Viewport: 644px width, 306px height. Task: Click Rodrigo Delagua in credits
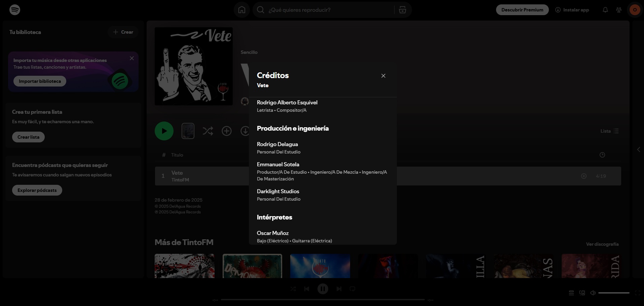[x=277, y=144]
